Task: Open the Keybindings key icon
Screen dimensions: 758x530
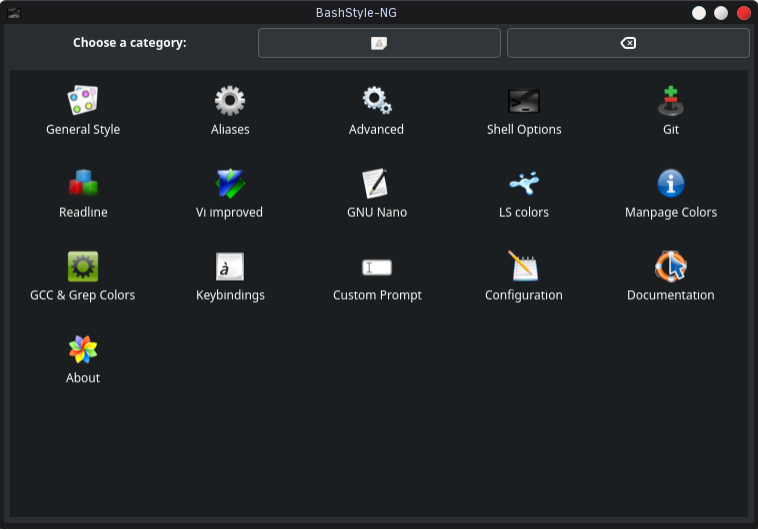Action: pos(230,266)
